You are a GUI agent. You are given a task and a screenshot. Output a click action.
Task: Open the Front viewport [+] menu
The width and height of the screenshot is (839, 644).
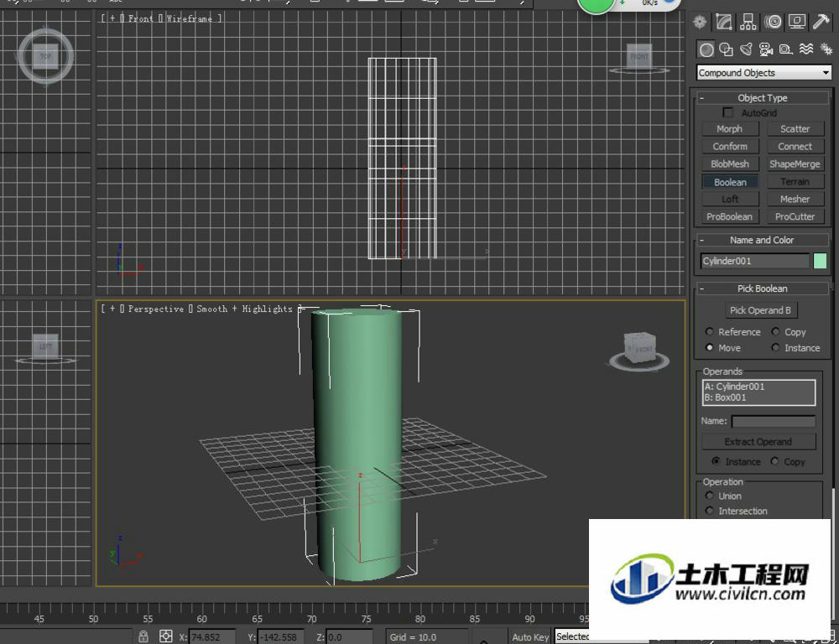tap(112, 18)
